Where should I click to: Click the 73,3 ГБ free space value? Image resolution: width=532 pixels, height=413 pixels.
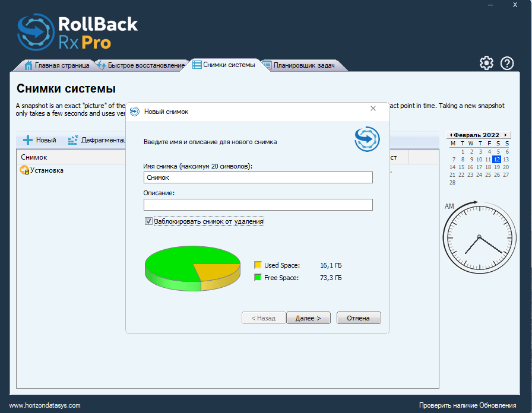331,278
